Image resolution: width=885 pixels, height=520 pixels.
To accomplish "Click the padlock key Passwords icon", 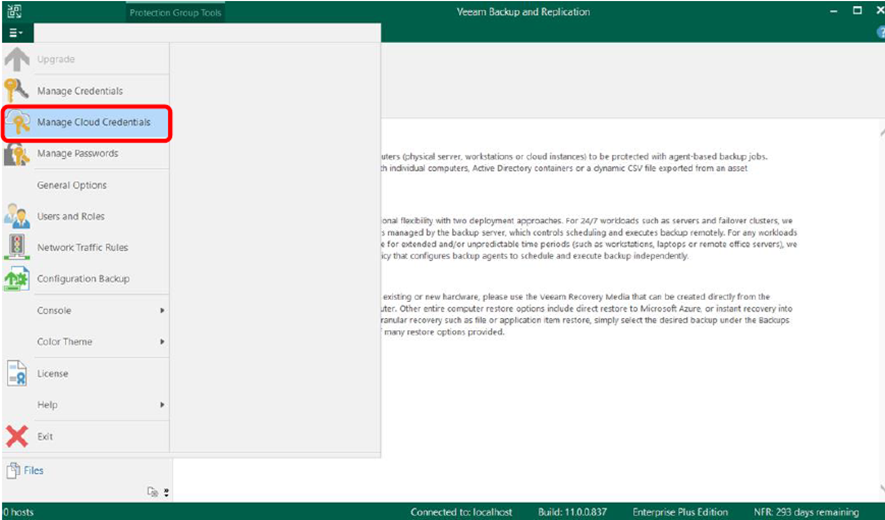I will click(x=17, y=154).
